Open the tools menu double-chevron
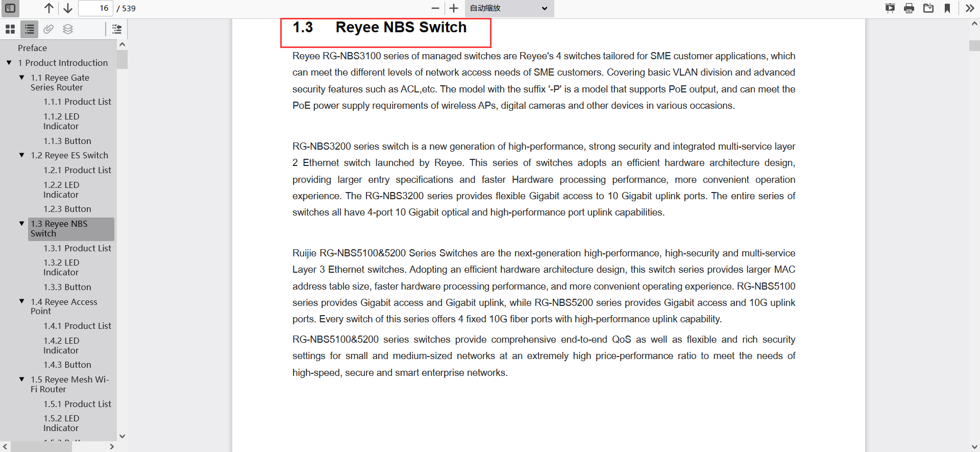The height and width of the screenshot is (452, 980). click(970, 8)
